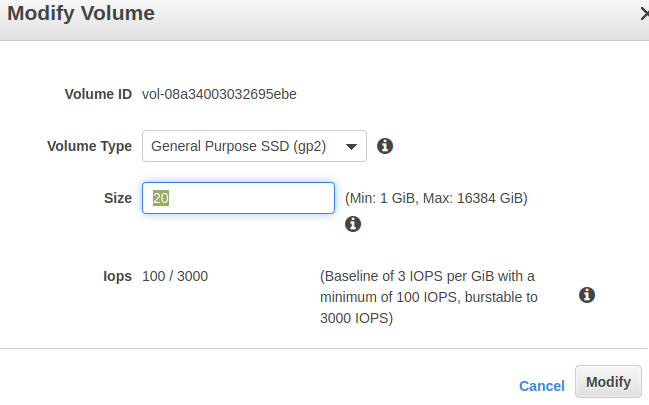Screen dimensions: 649x405
Task: Click the Iops label
Action: pos(116,276)
